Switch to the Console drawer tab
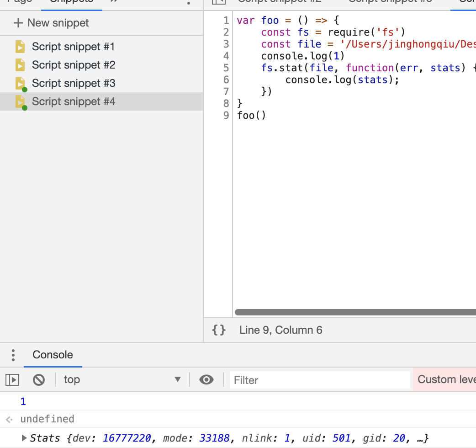Image resolution: width=476 pixels, height=448 pixels. [53, 355]
